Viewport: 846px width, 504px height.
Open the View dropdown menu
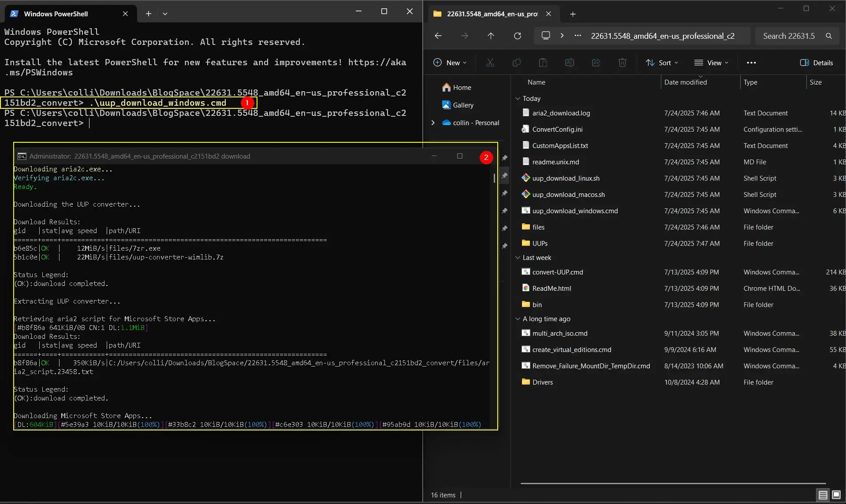711,63
